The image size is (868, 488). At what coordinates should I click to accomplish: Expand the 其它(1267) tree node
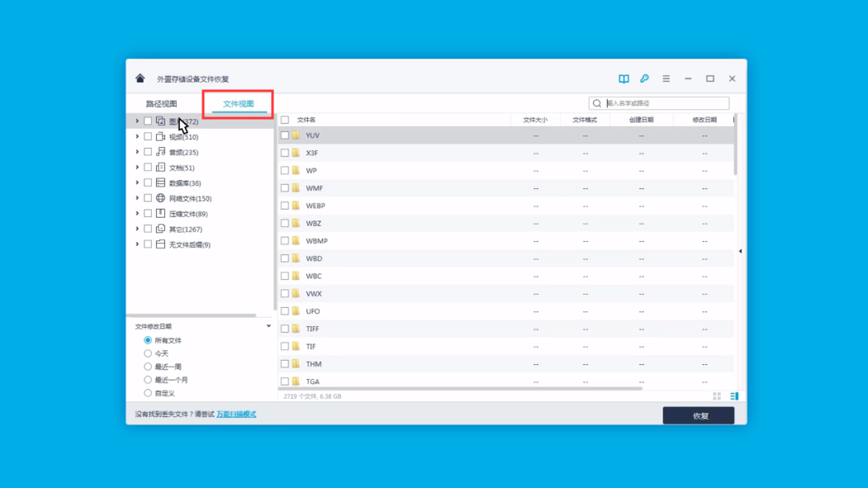click(137, 229)
